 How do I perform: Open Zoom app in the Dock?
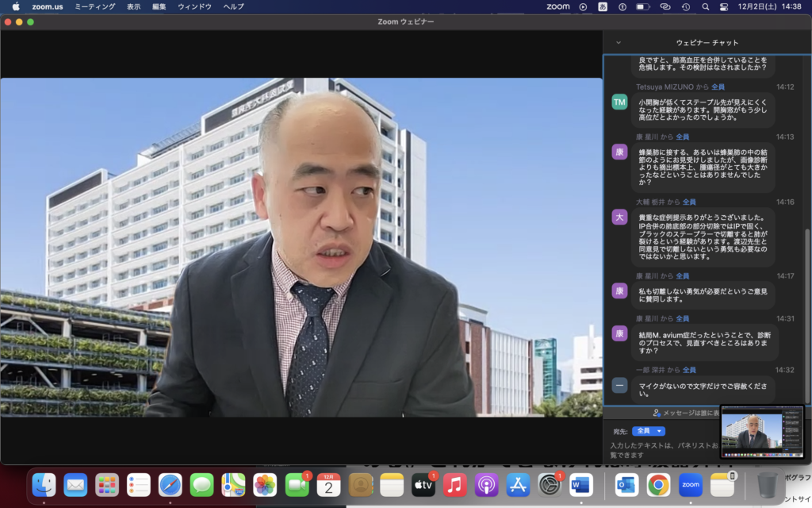point(690,484)
